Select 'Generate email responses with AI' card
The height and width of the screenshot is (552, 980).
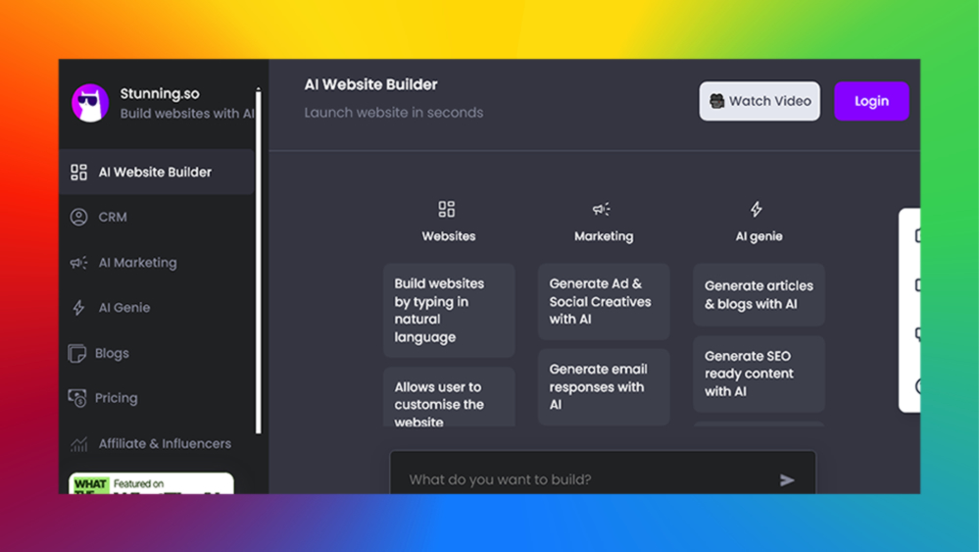click(x=604, y=387)
